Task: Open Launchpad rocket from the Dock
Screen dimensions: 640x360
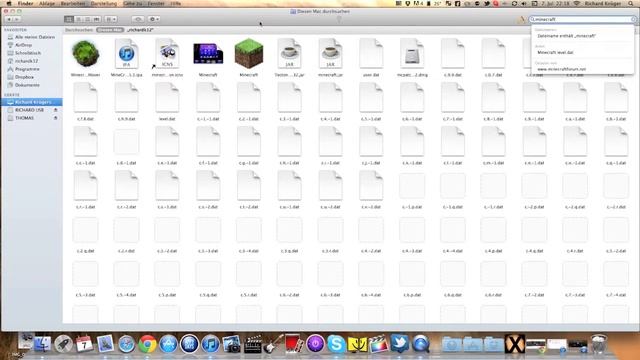Action: coord(64,344)
